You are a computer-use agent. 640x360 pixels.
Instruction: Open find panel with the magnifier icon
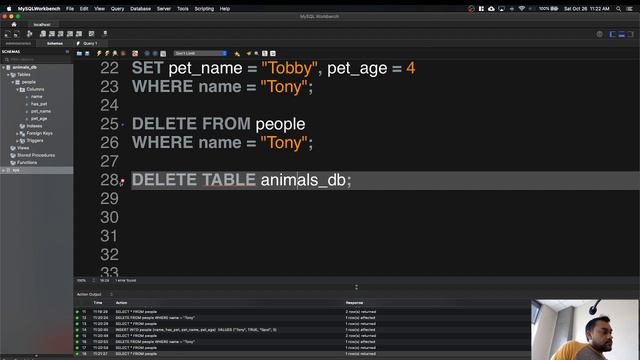point(256,53)
